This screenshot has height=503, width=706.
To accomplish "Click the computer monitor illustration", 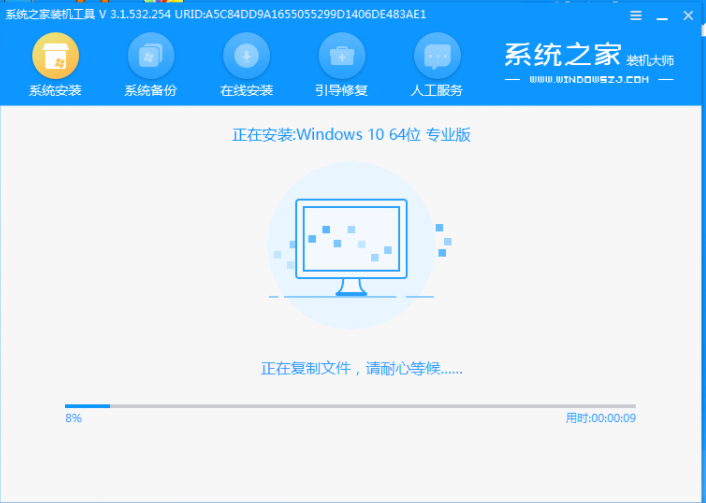I will (x=351, y=245).
